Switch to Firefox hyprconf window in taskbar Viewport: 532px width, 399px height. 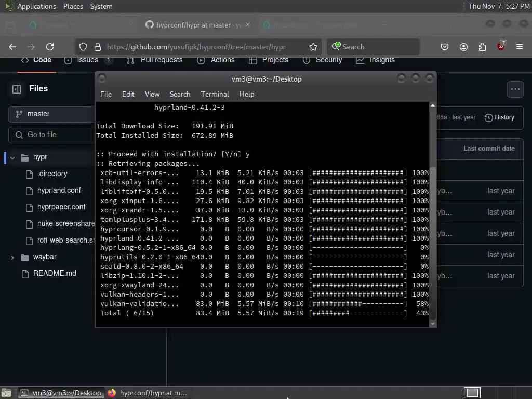[x=147, y=393]
